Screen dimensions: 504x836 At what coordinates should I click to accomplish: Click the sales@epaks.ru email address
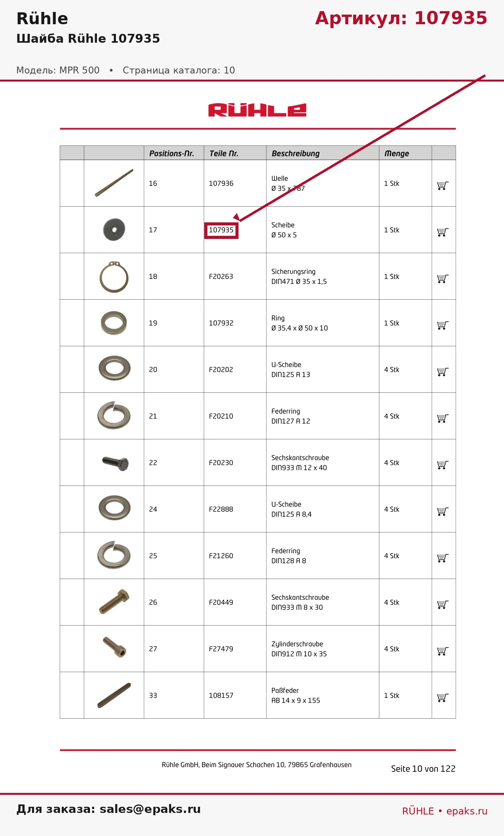point(150,809)
